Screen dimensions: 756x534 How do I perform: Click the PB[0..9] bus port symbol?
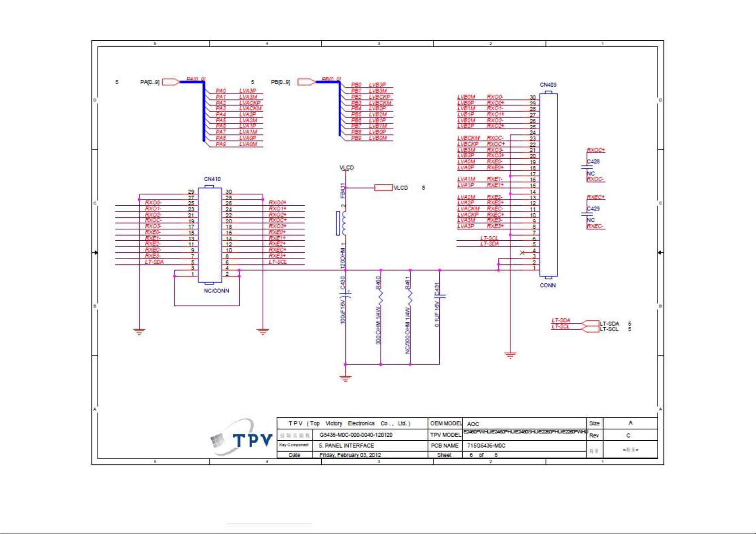[306, 82]
